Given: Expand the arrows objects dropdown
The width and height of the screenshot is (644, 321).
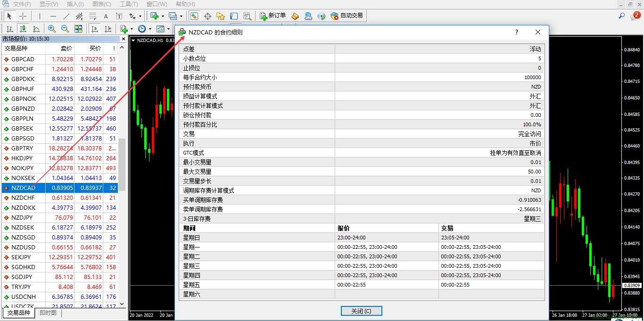Looking at the screenshot, I should point(140,16).
